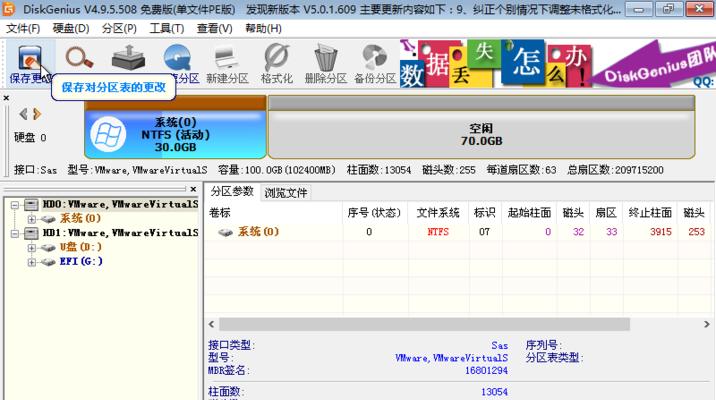The width and height of the screenshot is (716, 400).
Task: Click the previous disk left arrow
Action: [23, 114]
